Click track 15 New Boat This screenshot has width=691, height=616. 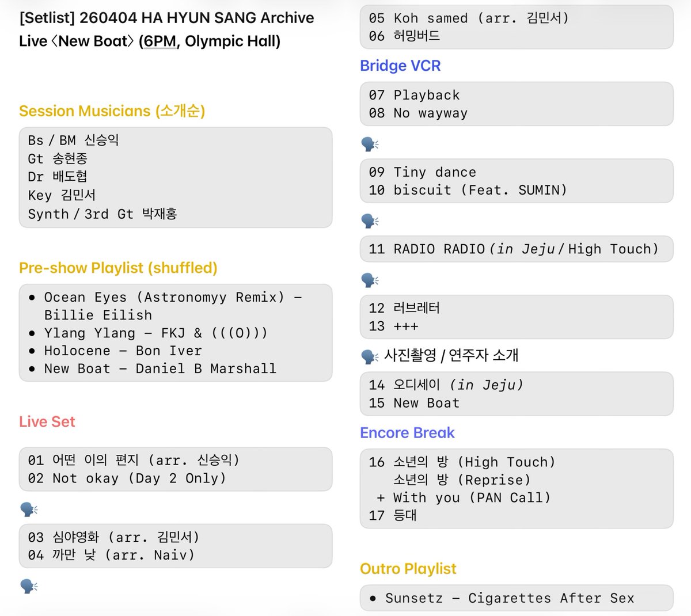click(x=414, y=403)
